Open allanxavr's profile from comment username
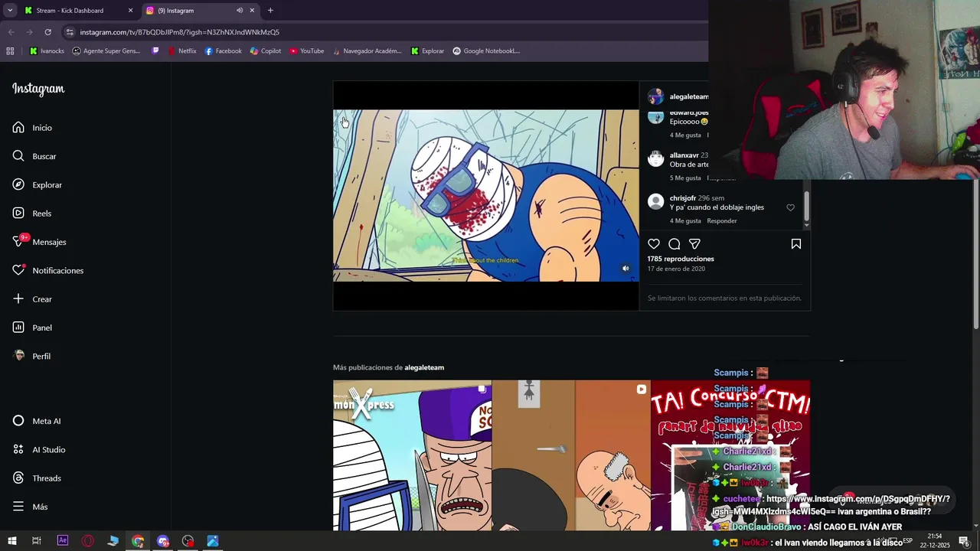The width and height of the screenshot is (980, 551). (x=684, y=155)
